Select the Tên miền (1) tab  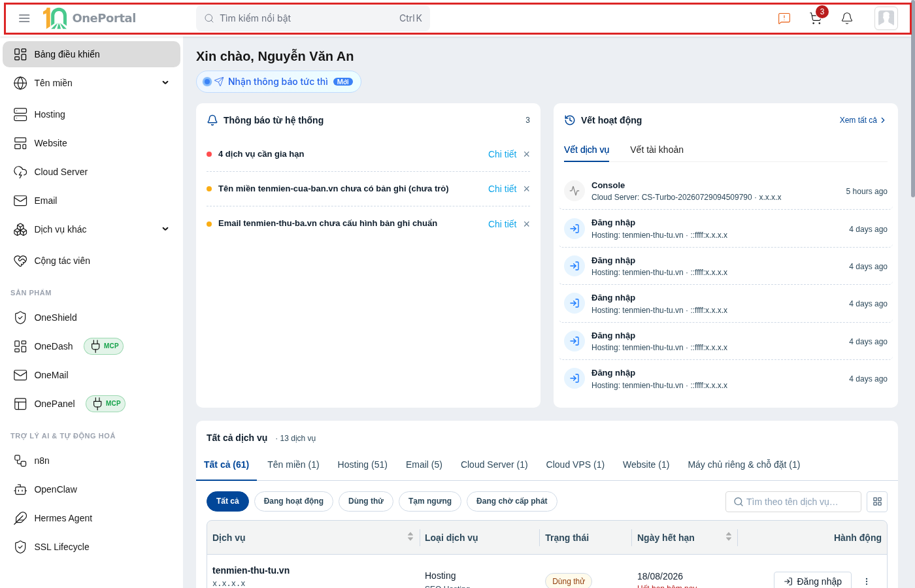click(293, 465)
